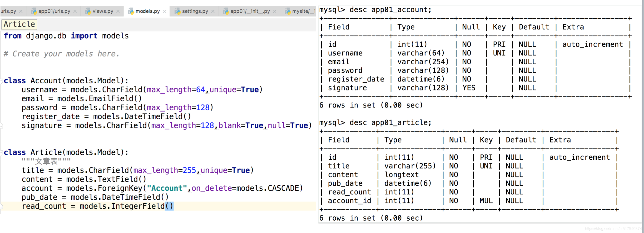Click fold end marker at signature line
Viewport: 644px width, 233px height.
coord(1,126)
